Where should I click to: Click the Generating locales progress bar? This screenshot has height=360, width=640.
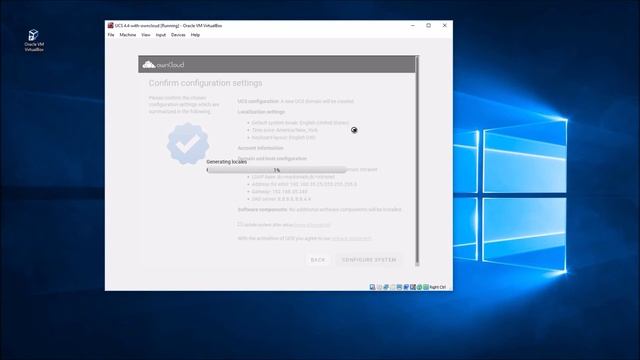[x=277, y=170]
